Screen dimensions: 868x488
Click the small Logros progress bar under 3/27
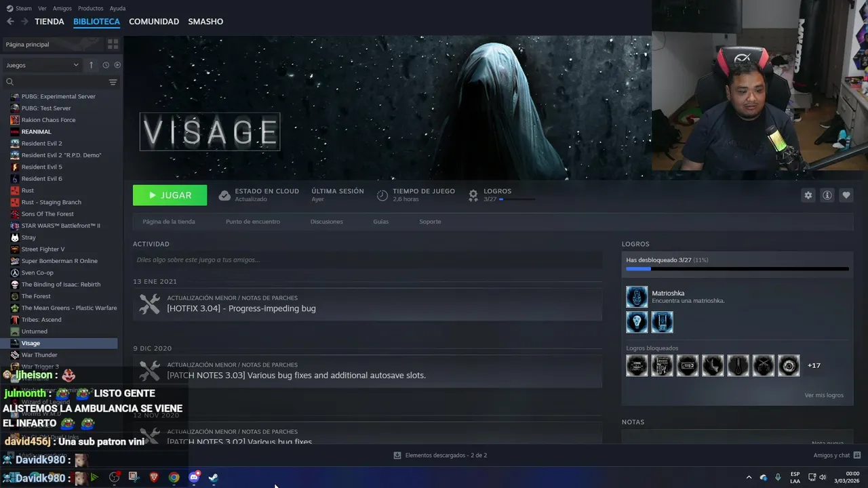[517, 200]
